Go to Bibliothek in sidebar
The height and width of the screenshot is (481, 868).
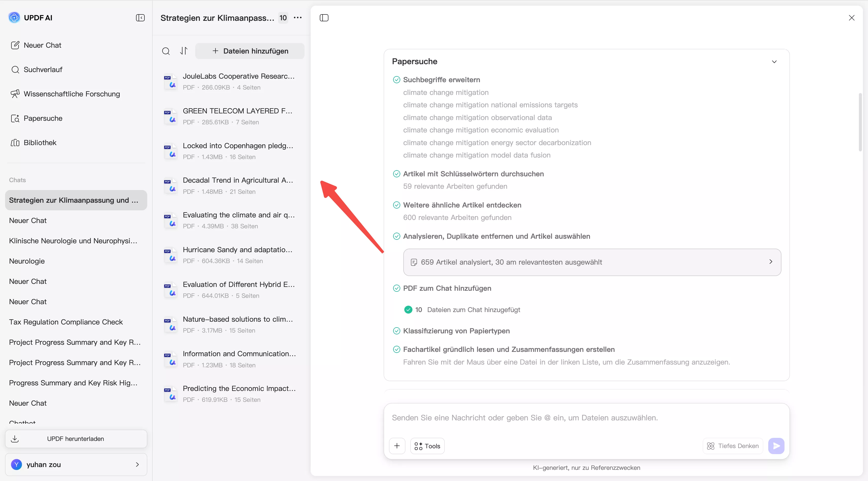tap(40, 143)
